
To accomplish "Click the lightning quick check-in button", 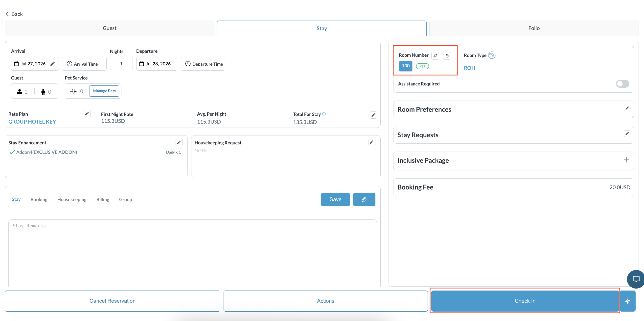I will 628,301.
